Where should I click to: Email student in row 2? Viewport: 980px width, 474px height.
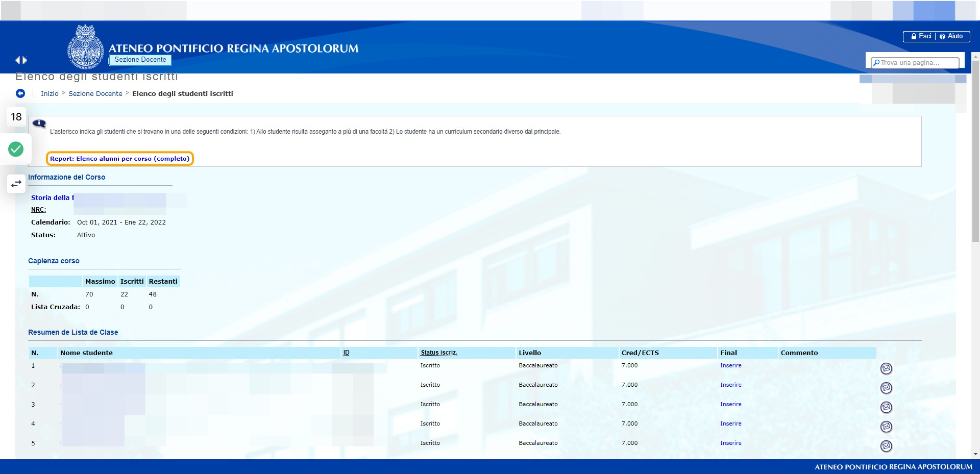pyautogui.click(x=887, y=388)
